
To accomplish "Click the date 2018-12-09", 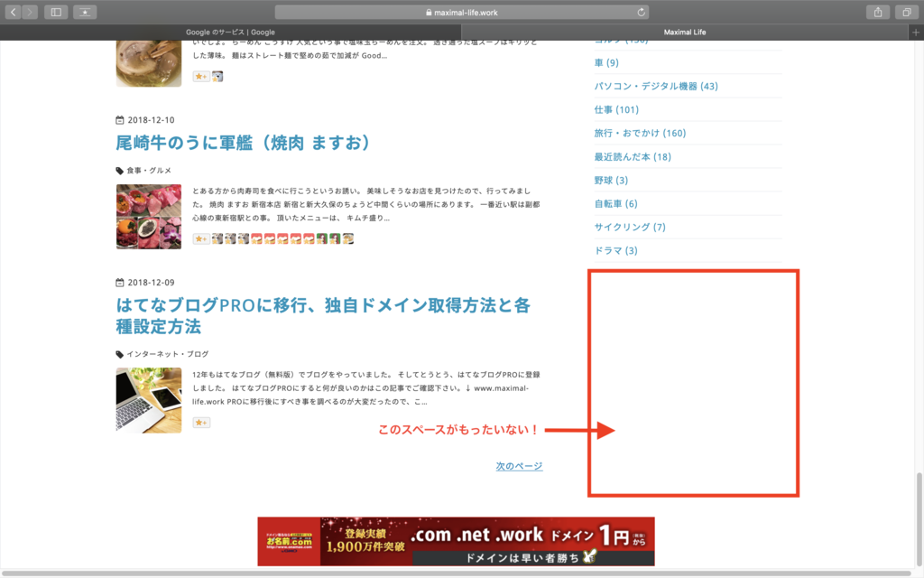I will click(151, 283).
